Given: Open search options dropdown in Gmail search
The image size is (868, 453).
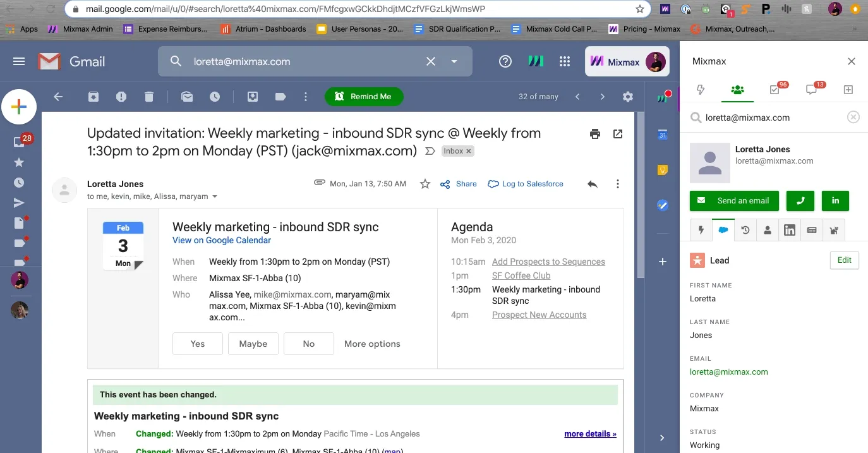Looking at the screenshot, I should coord(454,61).
